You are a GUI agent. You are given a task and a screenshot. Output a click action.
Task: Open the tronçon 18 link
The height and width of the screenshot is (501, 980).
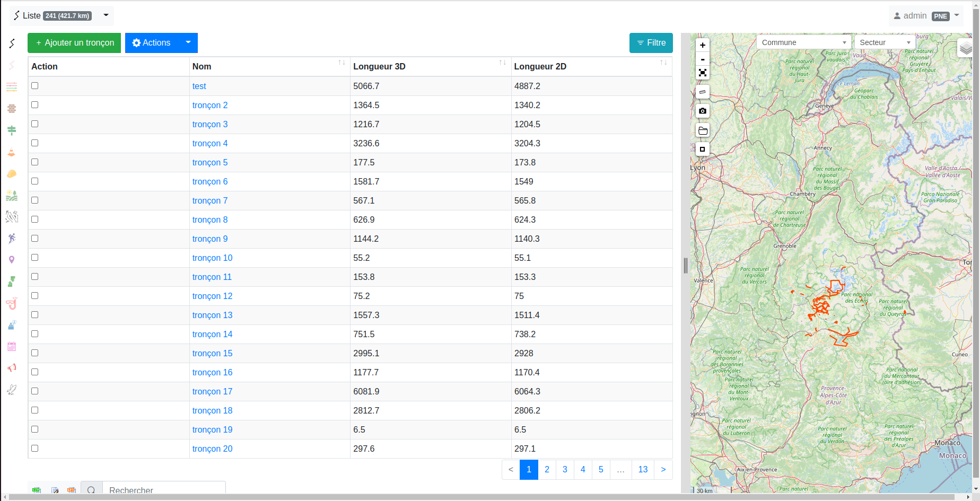pos(212,410)
